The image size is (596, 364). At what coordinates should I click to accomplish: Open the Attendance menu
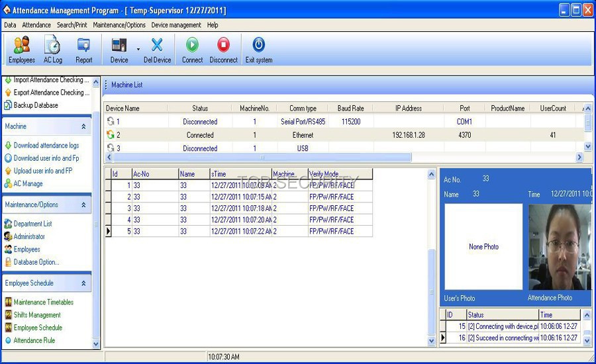tap(36, 25)
